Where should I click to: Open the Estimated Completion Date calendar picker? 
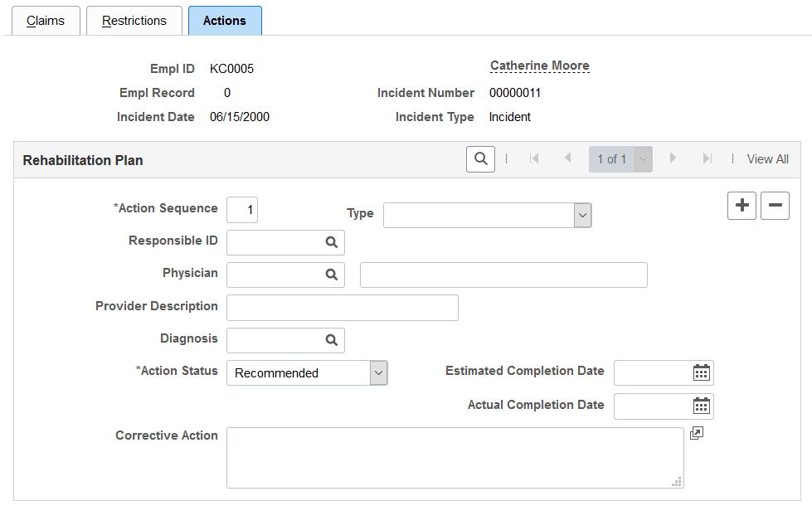[x=702, y=372]
